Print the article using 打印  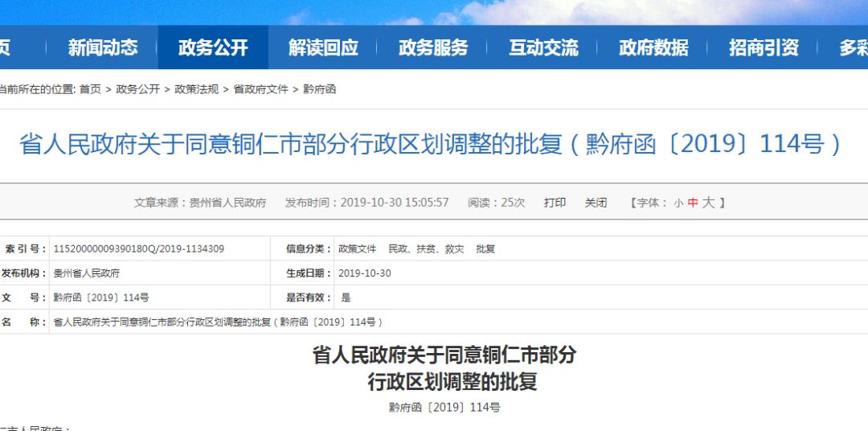(x=555, y=203)
